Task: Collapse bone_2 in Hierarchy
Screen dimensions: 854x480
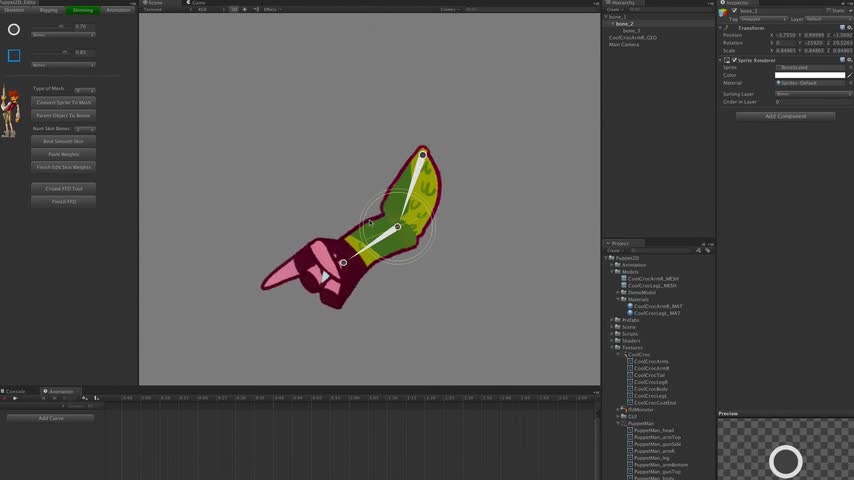Action: click(613, 24)
